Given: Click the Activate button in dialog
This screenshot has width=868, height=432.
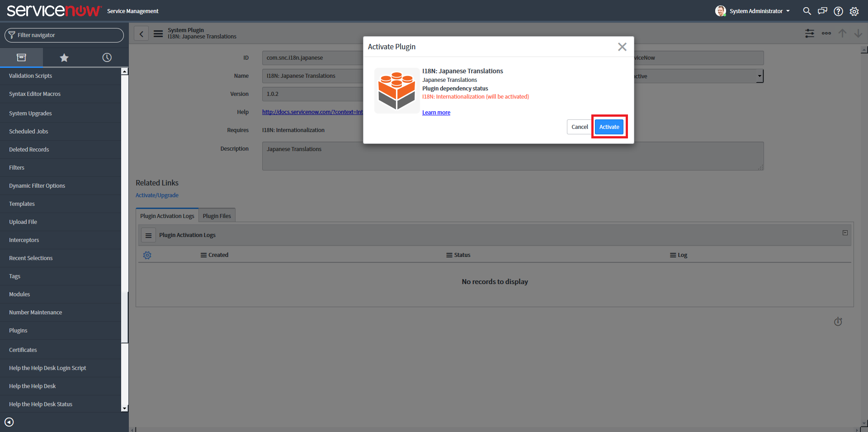Looking at the screenshot, I should [x=609, y=127].
